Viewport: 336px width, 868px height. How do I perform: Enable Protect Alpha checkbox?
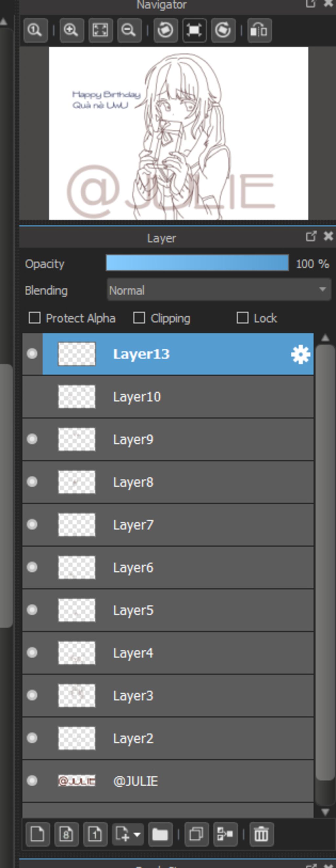[x=35, y=318]
